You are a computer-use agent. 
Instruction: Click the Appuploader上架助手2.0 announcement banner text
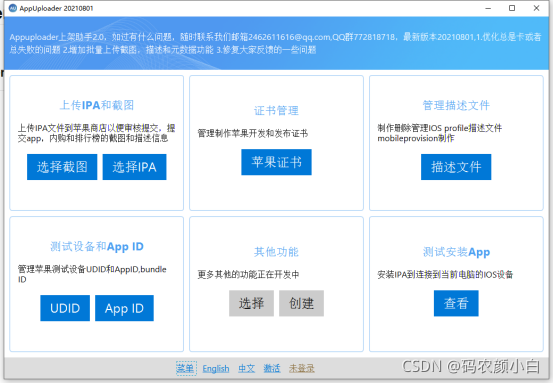pyautogui.click(x=275, y=43)
